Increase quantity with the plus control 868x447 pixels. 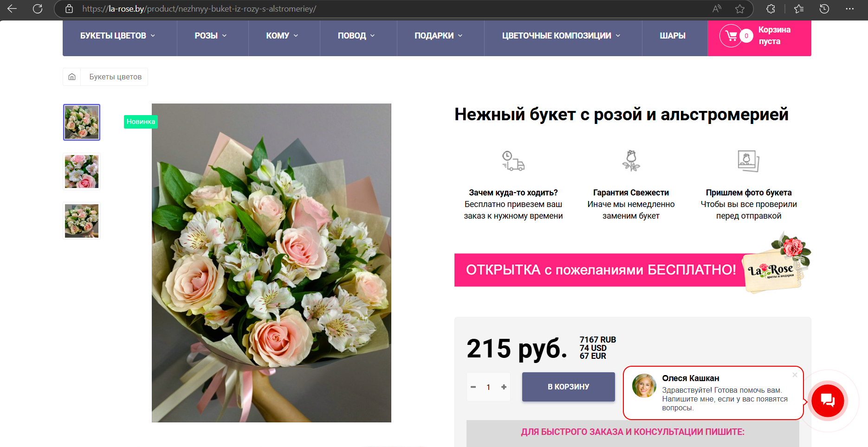point(504,387)
